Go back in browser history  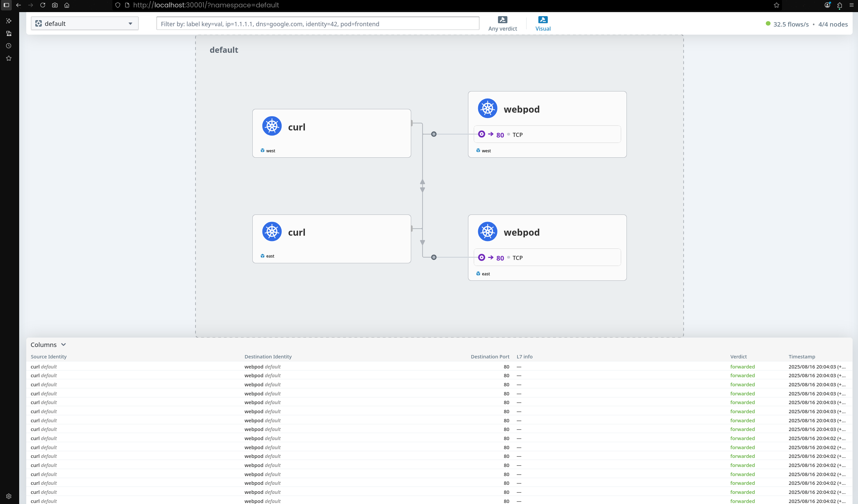pos(19,5)
